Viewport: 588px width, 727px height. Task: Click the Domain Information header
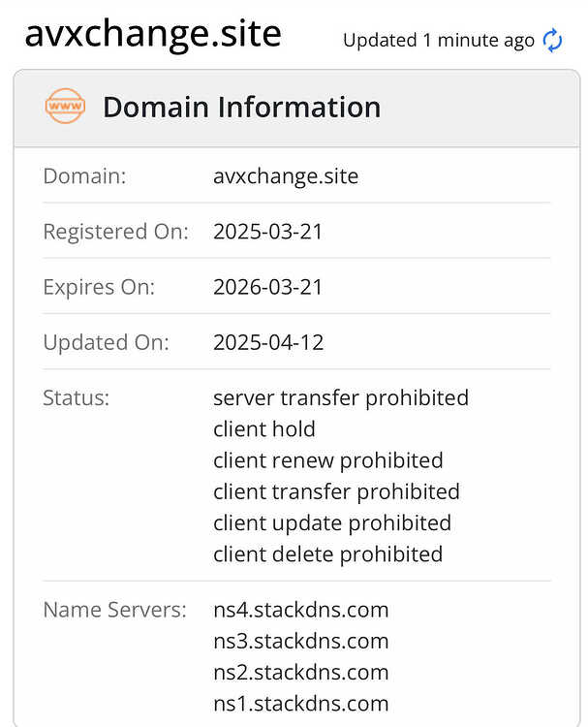click(x=241, y=107)
